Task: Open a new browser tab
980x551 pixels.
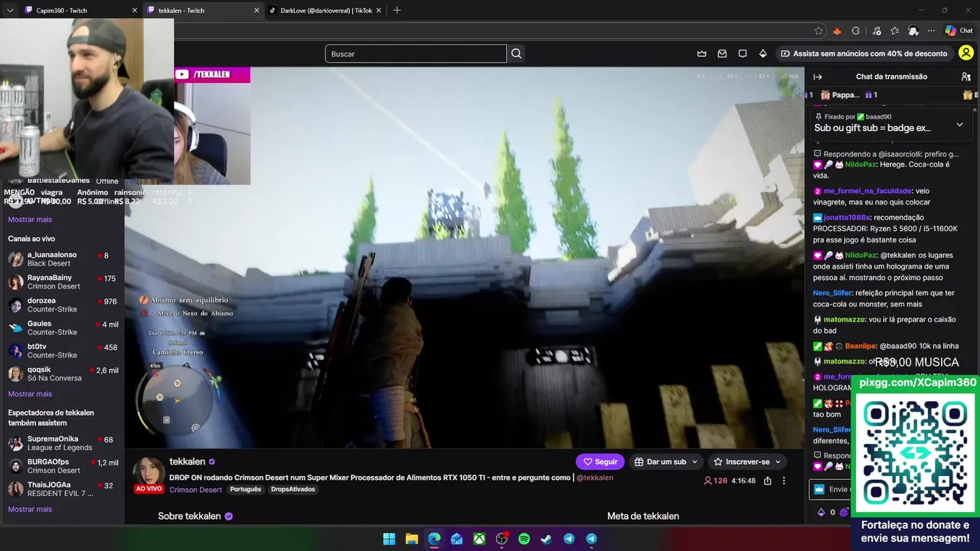Action: point(397,11)
